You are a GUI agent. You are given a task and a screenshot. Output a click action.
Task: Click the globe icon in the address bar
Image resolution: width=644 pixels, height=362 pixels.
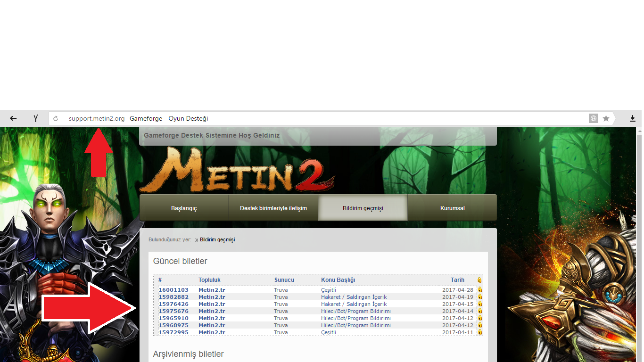[x=594, y=118]
